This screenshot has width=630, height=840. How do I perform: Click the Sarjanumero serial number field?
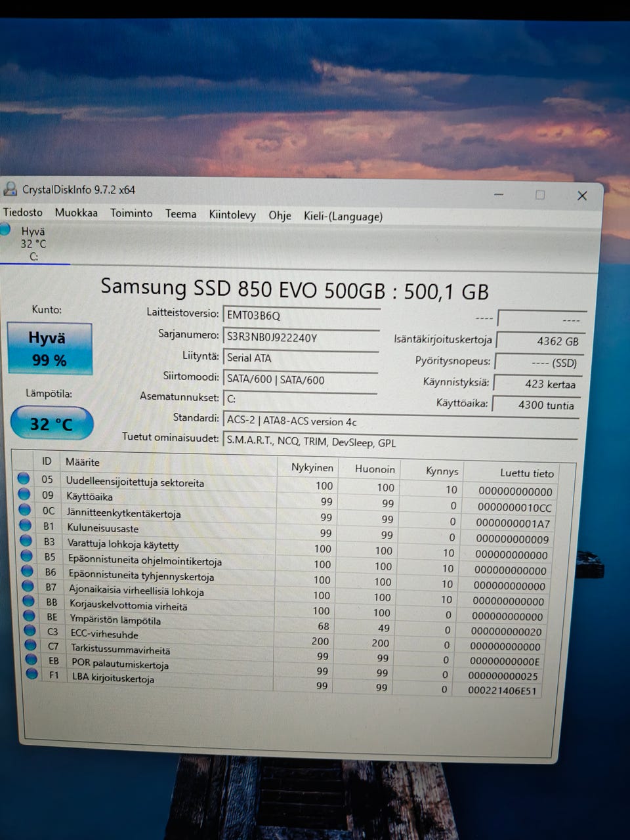point(301,337)
